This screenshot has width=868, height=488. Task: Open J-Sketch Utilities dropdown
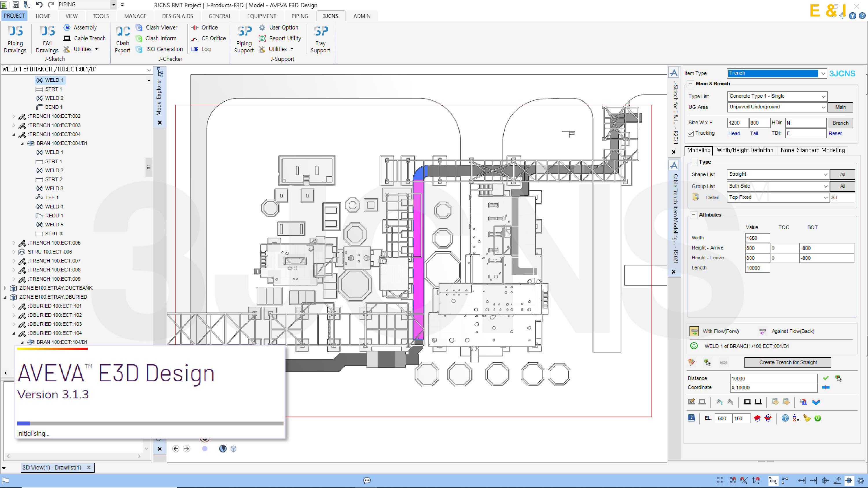[x=81, y=49]
